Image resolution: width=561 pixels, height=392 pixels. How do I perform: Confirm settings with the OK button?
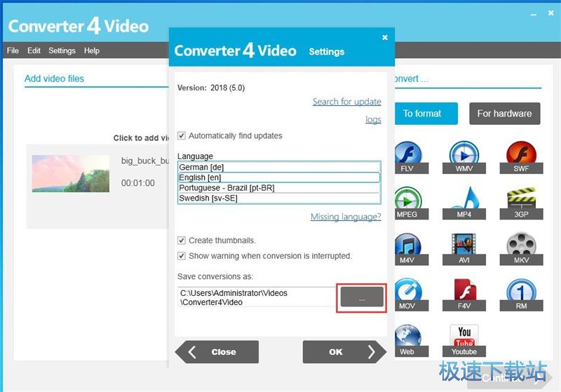(344, 352)
